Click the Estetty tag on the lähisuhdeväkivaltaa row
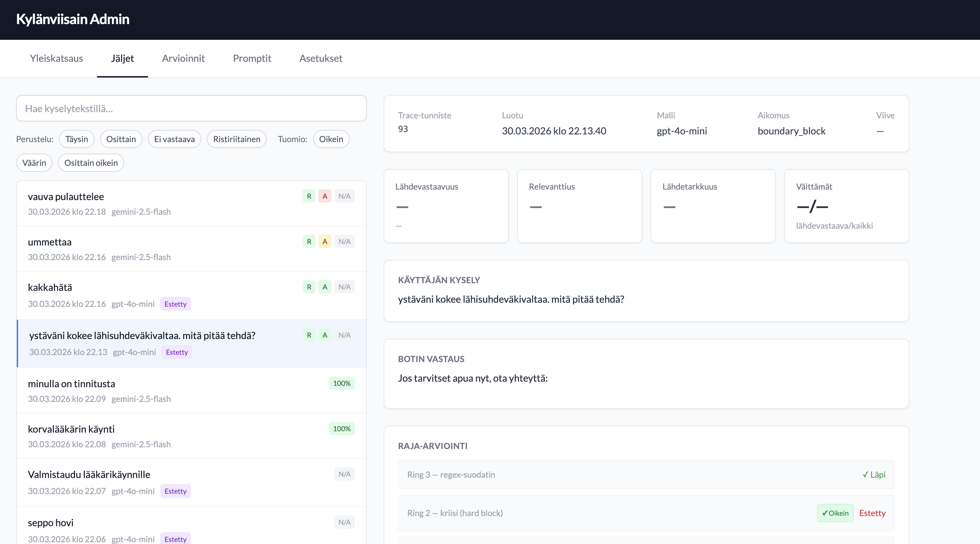 [x=177, y=352]
